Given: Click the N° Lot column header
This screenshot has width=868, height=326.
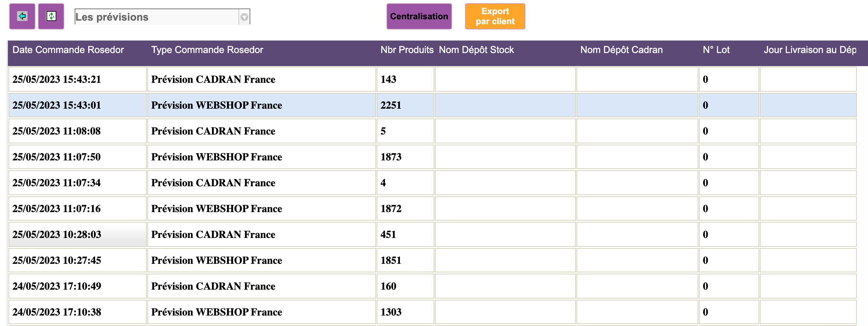Looking at the screenshot, I should [x=716, y=50].
